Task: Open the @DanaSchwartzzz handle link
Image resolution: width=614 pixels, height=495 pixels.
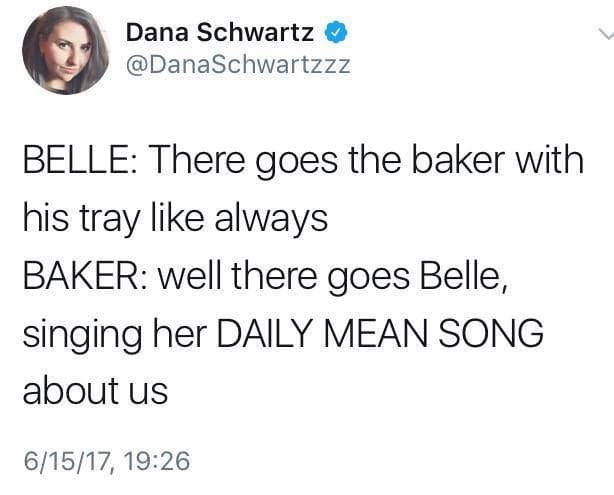Action: click(x=238, y=66)
